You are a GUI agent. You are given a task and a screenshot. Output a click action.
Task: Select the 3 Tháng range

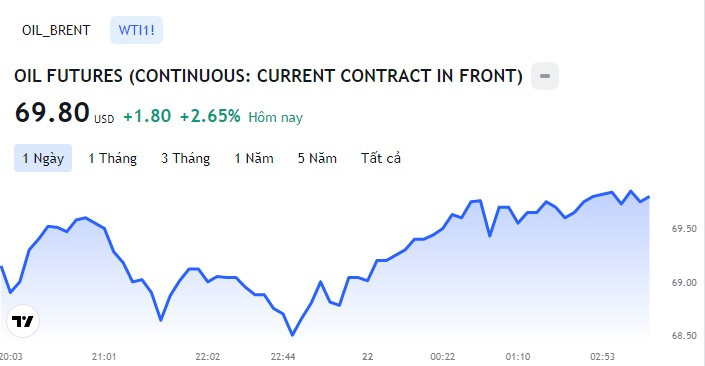[186, 158]
